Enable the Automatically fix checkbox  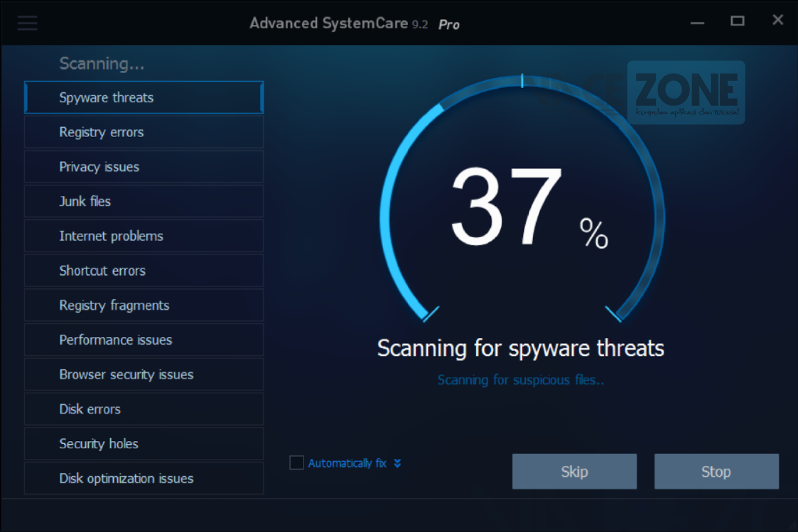click(x=296, y=463)
